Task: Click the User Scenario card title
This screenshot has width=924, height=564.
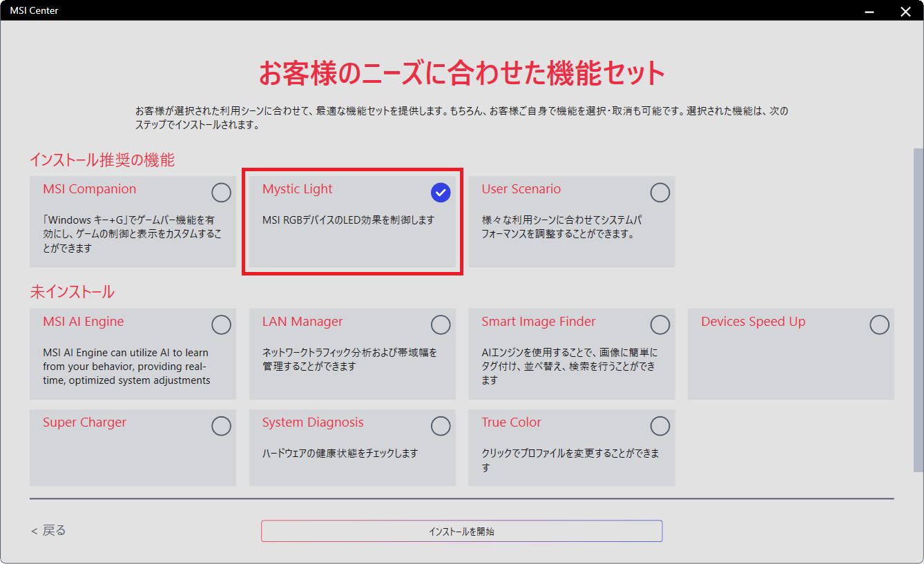Action: point(521,189)
